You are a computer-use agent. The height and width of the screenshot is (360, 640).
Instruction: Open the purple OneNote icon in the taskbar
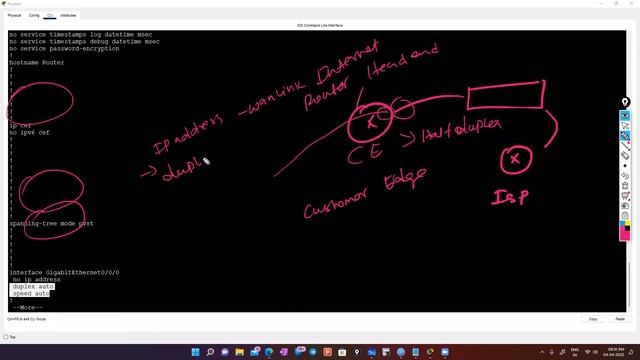tap(284, 352)
